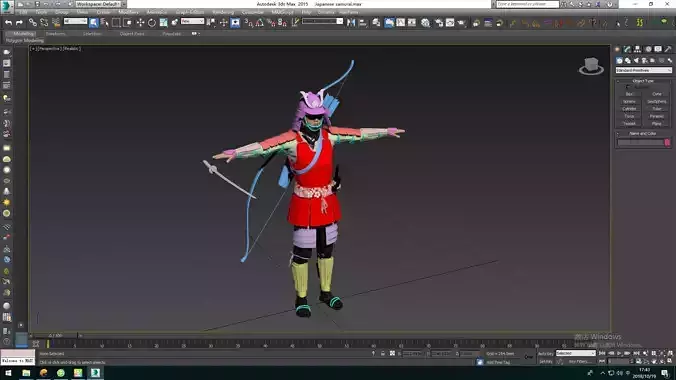676x380 pixels.
Task: Switch to the Modeling ribbon tab
Action: pyautogui.click(x=23, y=34)
